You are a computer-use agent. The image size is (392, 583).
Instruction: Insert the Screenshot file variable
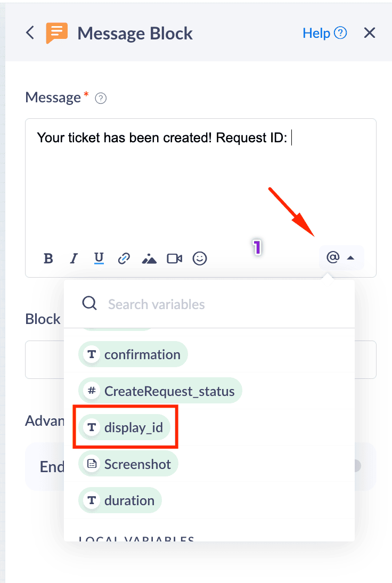128,464
